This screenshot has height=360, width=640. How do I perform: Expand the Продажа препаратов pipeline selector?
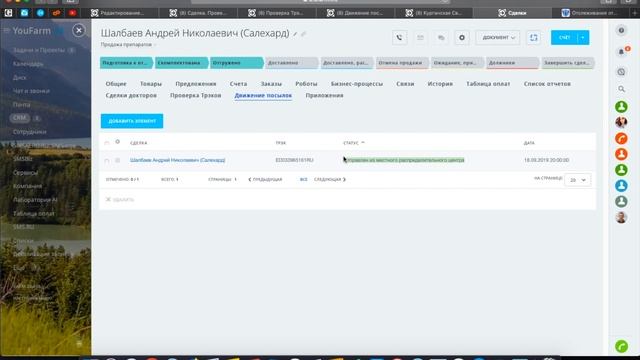click(128, 44)
